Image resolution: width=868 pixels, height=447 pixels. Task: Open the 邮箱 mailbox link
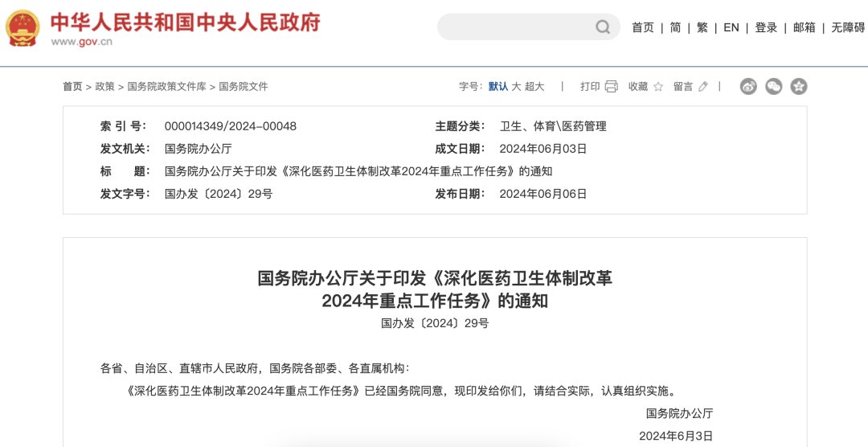(804, 27)
